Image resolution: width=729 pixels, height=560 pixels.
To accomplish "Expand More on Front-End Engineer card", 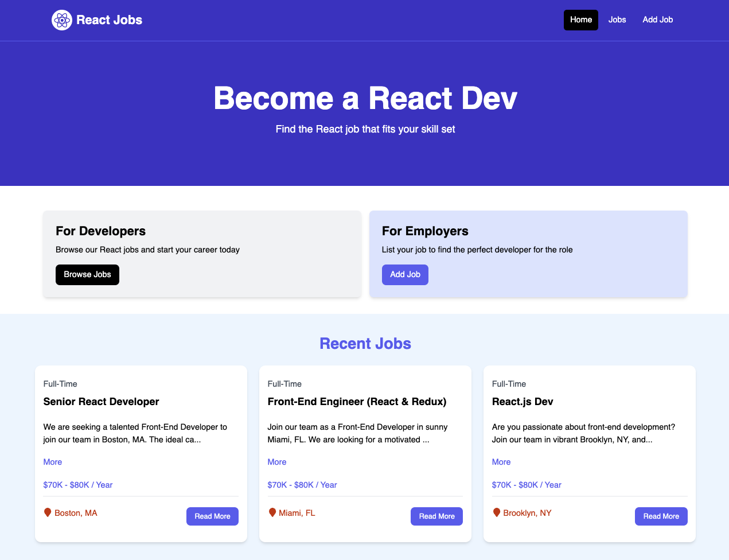I will (x=277, y=462).
